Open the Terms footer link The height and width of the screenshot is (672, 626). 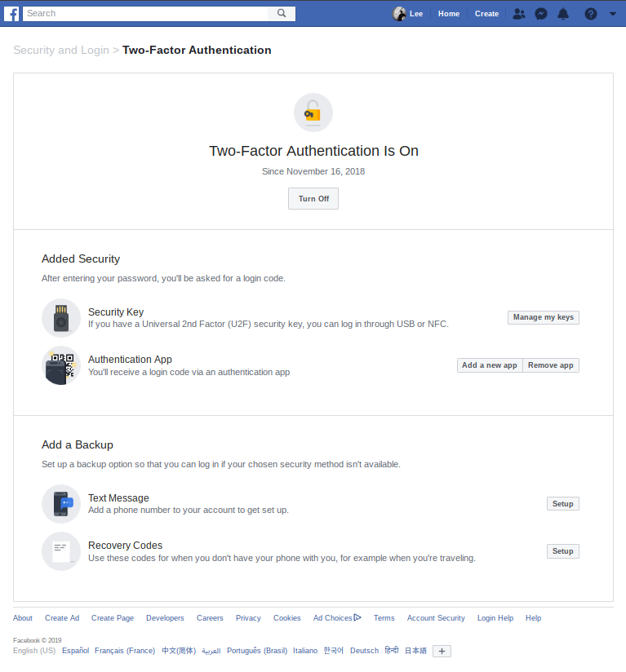pos(384,618)
